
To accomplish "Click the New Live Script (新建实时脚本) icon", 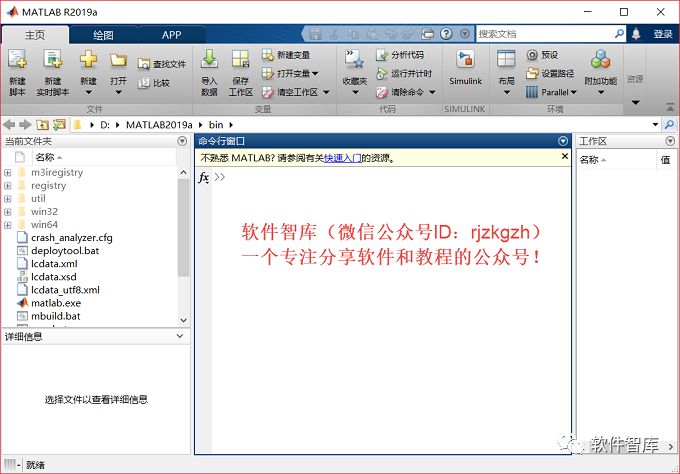I will tap(52, 59).
